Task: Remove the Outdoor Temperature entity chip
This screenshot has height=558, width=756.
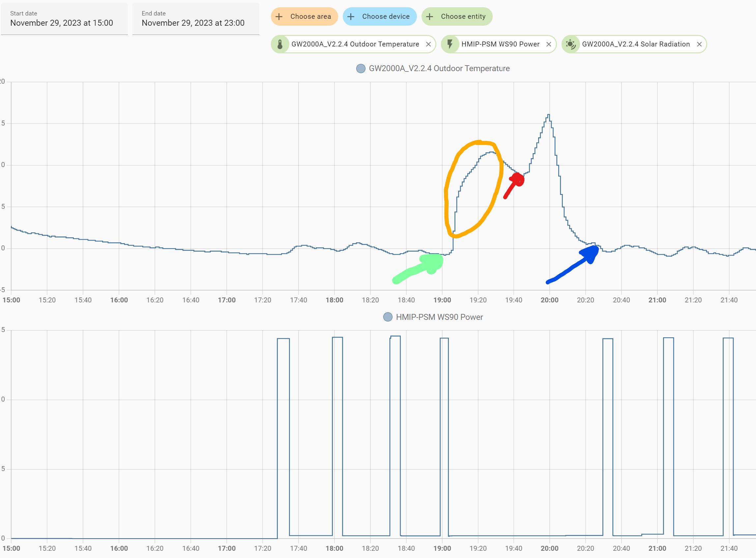Action: click(428, 44)
